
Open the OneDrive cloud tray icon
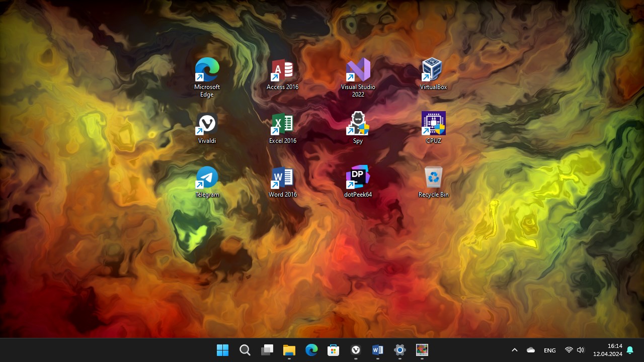tap(530, 350)
